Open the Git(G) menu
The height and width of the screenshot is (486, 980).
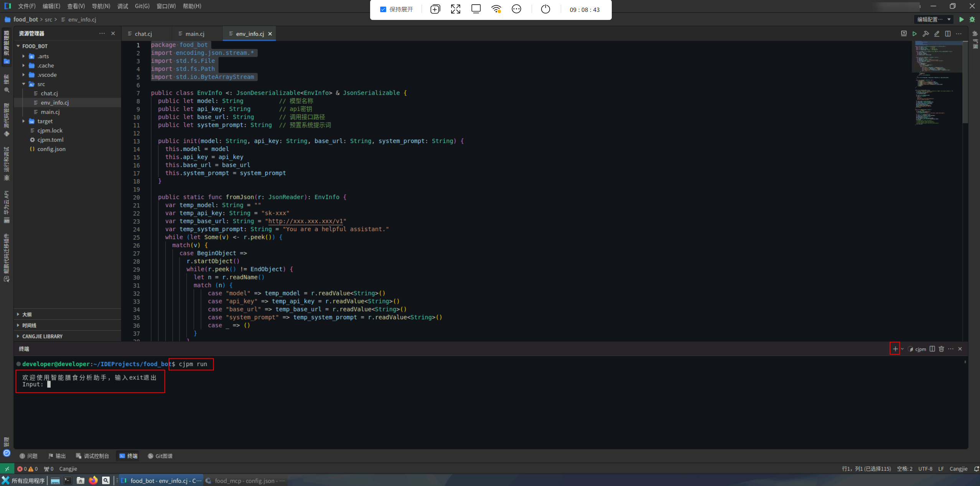coord(142,6)
